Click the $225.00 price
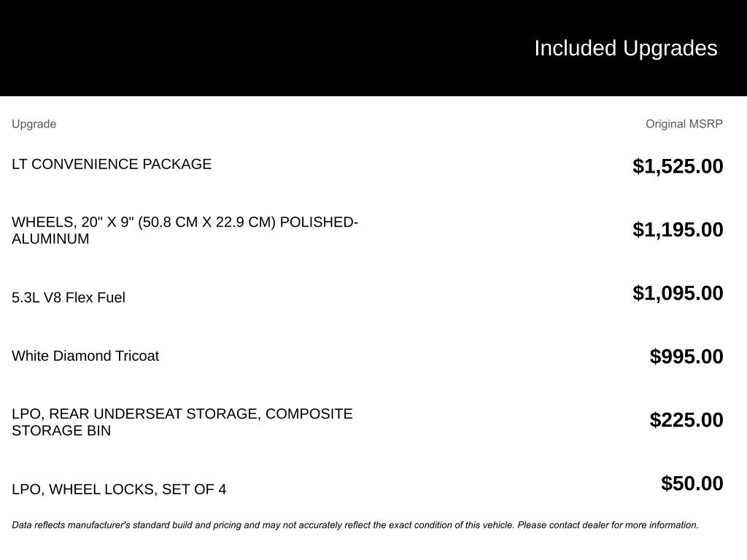The width and height of the screenshot is (747, 560). [x=686, y=420]
